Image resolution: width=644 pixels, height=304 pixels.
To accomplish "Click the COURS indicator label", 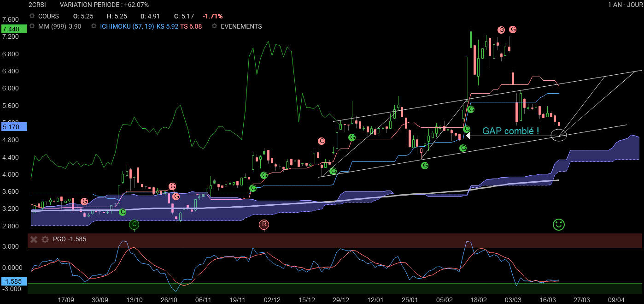I will coord(48,16).
